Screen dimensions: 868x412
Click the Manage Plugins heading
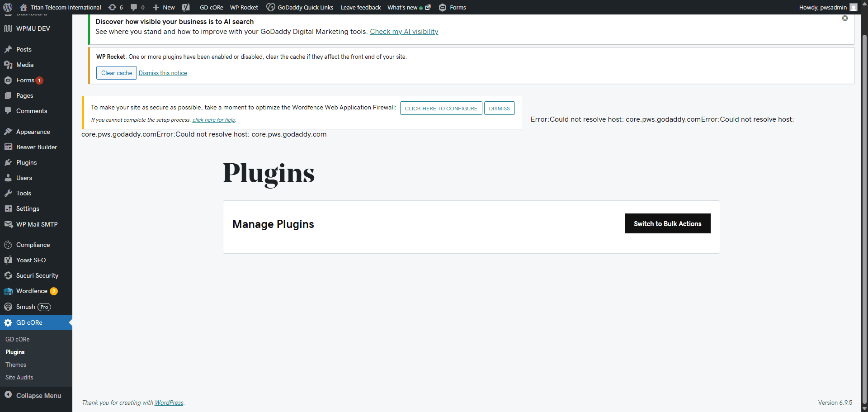tap(273, 224)
